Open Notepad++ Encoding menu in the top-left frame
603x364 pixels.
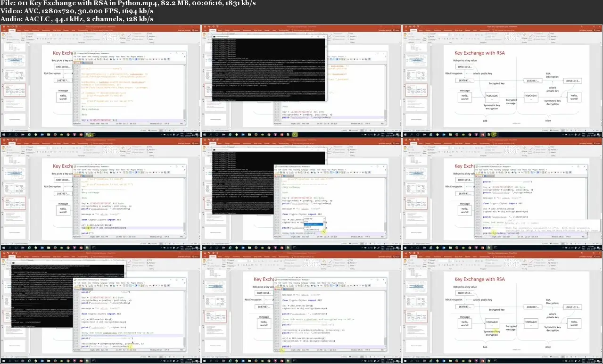(x=96, y=57)
